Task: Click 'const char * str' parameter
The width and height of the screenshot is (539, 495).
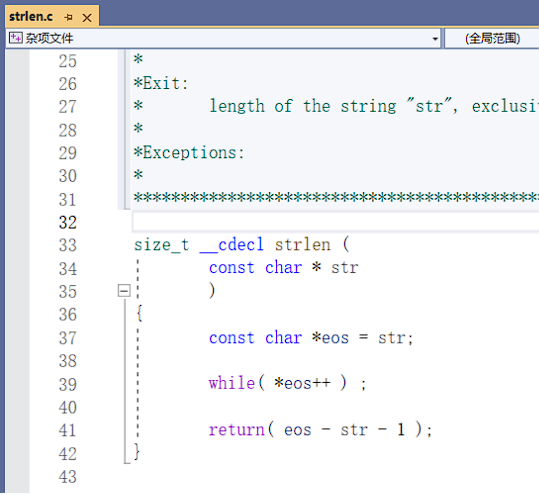Action: coord(284,268)
